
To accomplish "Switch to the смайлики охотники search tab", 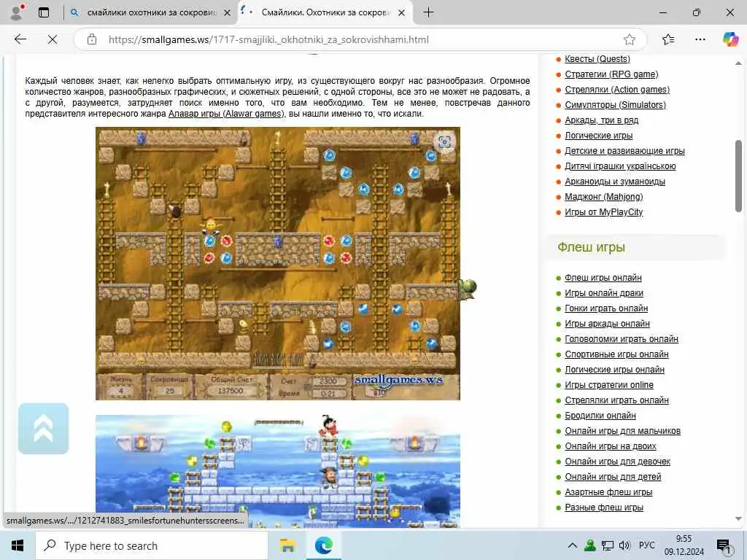I will point(150,13).
